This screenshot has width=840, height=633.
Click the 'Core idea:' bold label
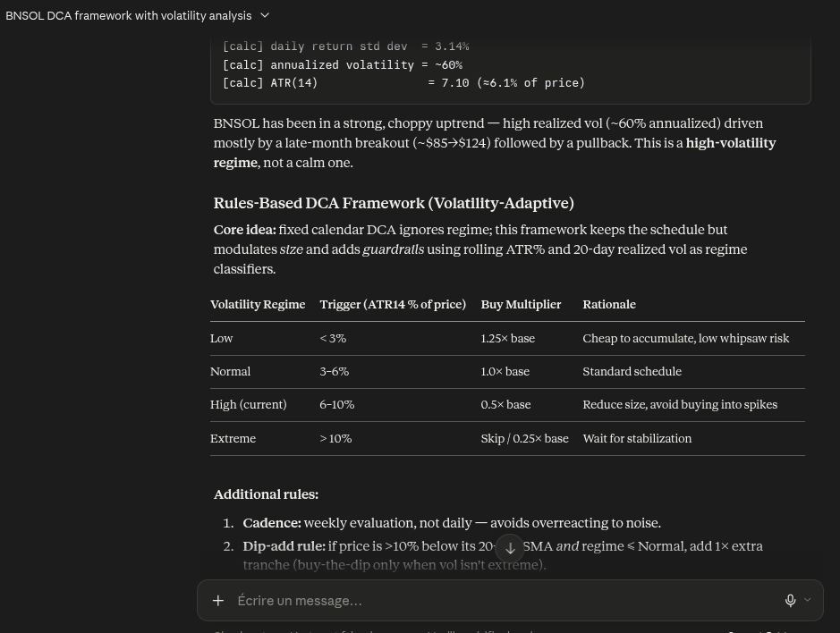pos(245,230)
